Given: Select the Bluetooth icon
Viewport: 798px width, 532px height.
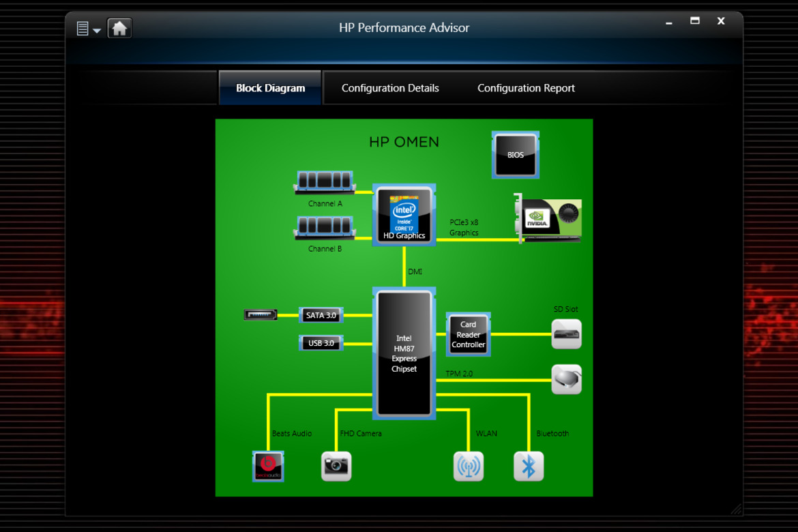Looking at the screenshot, I should [529, 467].
